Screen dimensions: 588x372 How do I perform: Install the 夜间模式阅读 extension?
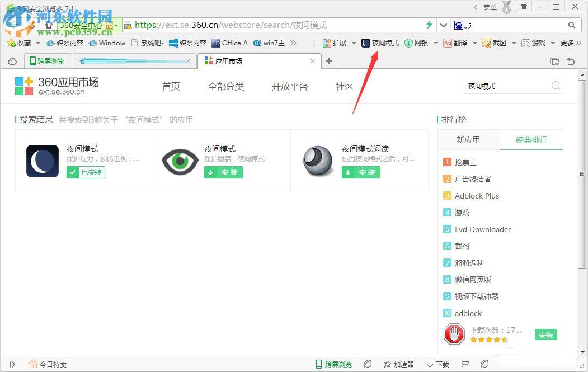pyautogui.click(x=361, y=172)
